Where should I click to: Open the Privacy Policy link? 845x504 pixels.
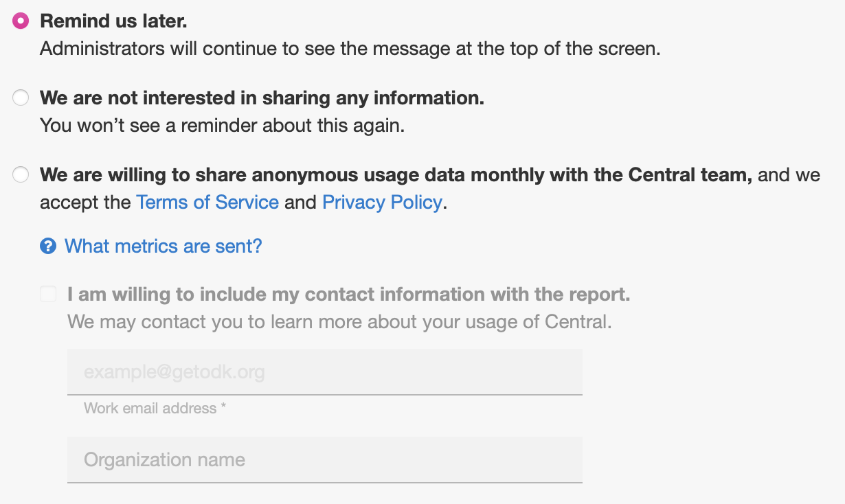(x=382, y=203)
